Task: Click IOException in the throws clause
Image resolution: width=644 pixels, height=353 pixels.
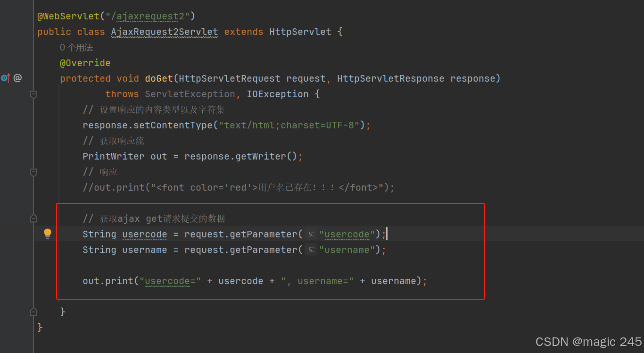Action: (x=277, y=94)
